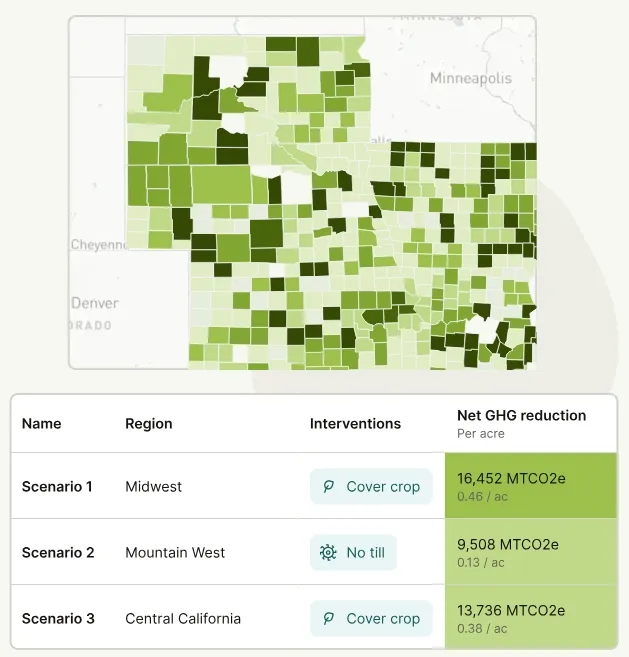
Task: Open the Cover crop tag for Midwest
Action: pyautogui.click(x=371, y=487)
